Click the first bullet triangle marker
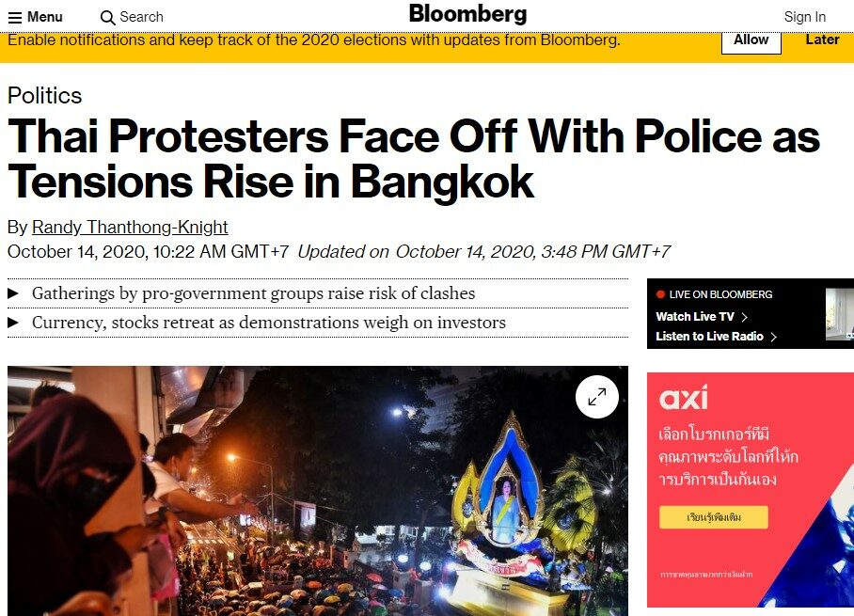 pyautogui.click(x=13, y=293)
